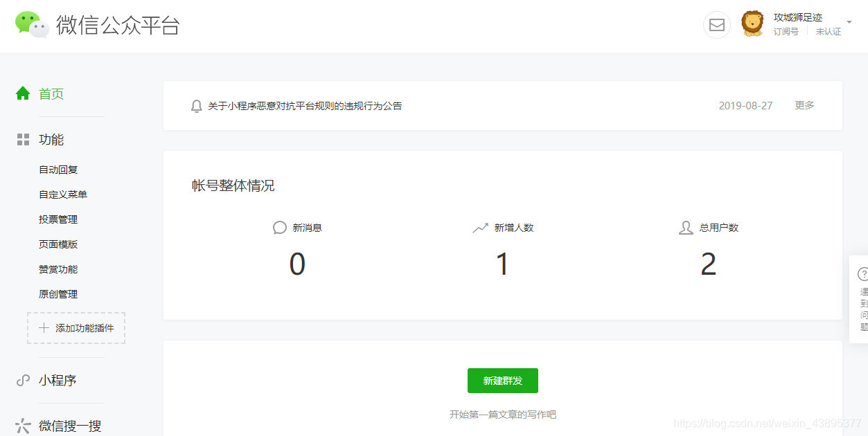This screenshot has height=436, width=868.
Task: Click the 新增人数 label
Action: coord(514,228)
